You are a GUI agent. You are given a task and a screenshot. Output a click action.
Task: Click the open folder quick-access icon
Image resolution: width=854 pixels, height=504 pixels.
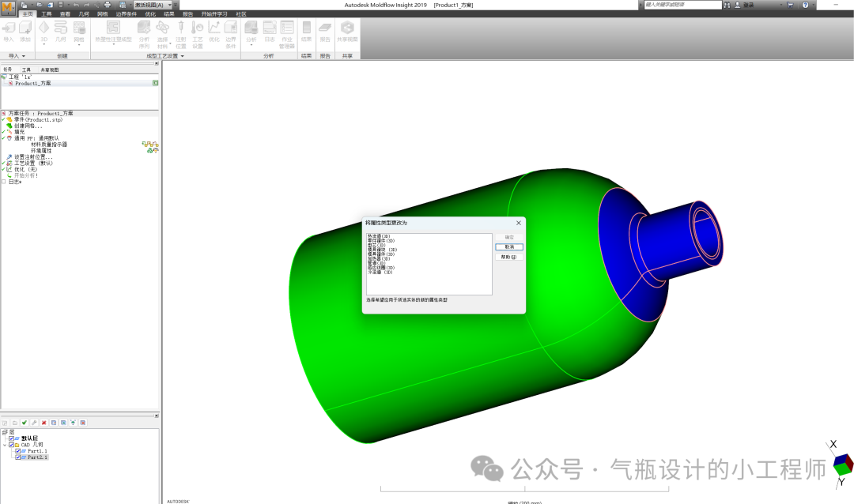(40, 5)
